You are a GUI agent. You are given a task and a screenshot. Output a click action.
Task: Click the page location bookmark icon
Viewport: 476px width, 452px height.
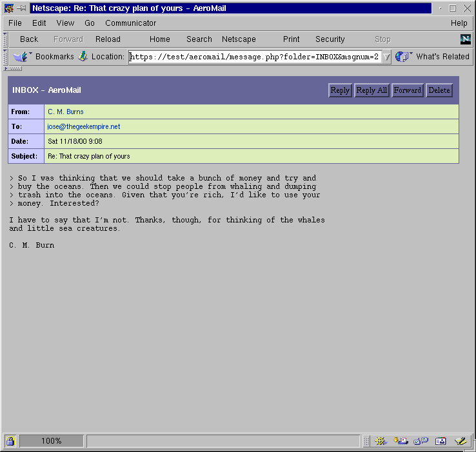coord(83,57)
